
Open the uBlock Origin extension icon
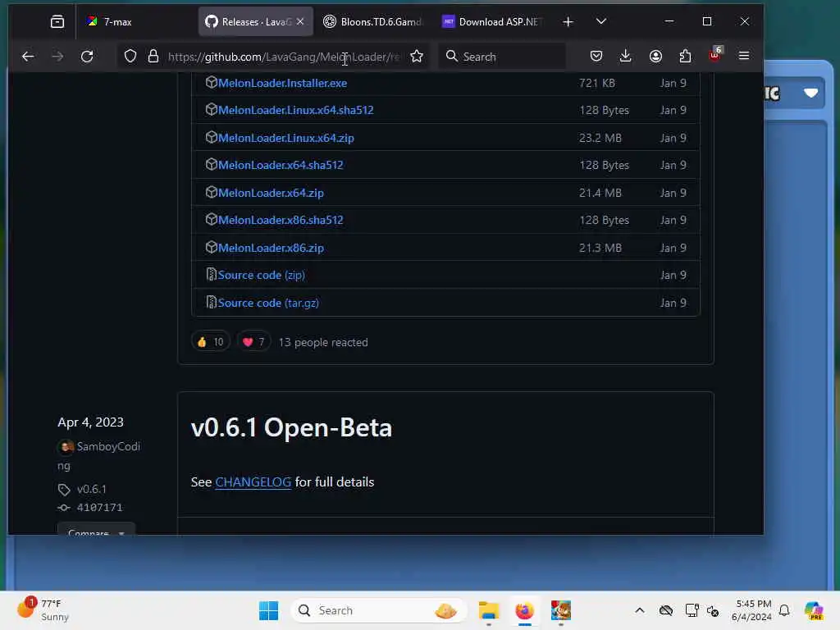coord(715,55)
